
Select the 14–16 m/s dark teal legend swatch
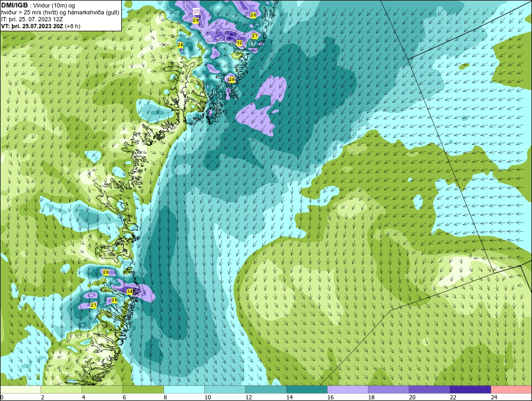pos(307,389)
